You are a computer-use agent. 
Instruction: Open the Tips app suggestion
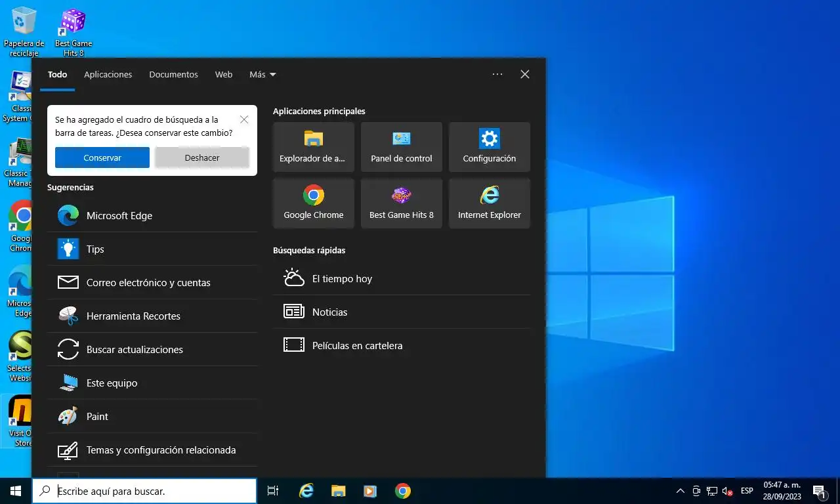click(152, 249)
